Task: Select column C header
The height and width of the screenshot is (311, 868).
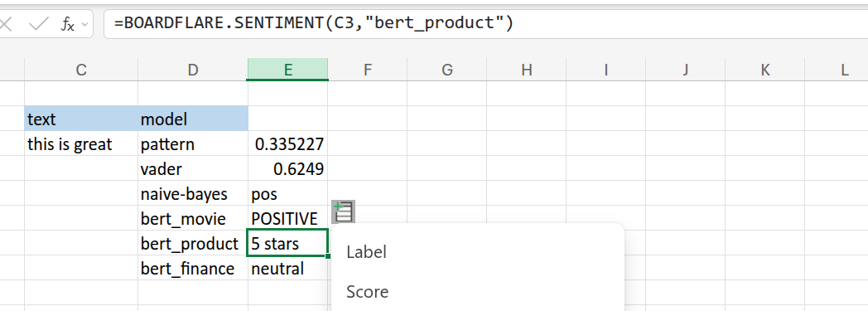Action: click(x=81, y=70)
